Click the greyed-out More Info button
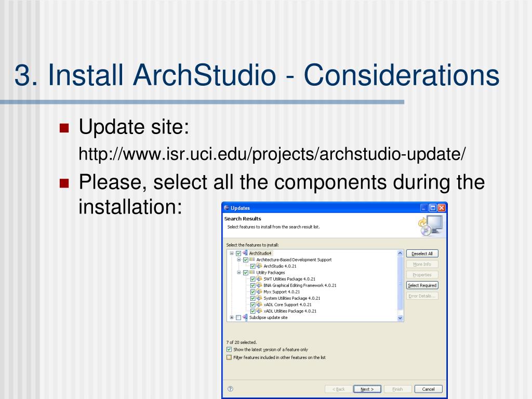 [x=422, y=264]
